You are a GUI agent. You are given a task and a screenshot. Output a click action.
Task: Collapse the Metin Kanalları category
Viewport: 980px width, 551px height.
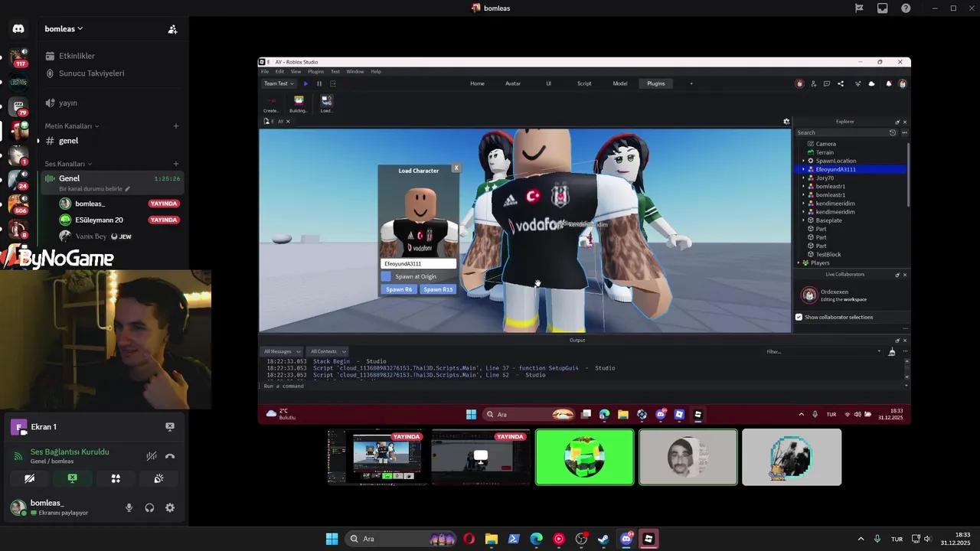[72, 126]
